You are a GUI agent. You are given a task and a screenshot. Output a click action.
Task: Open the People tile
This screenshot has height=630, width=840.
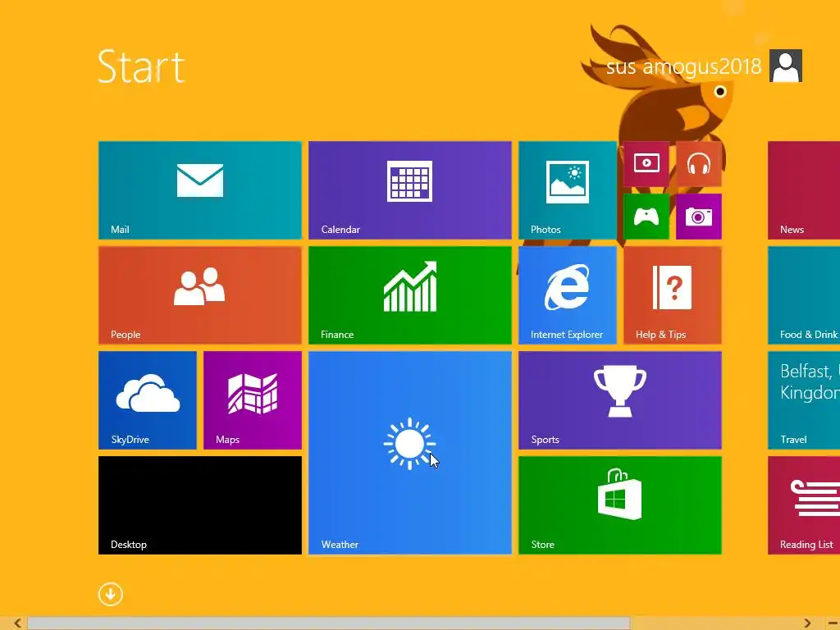pyautogui.click(x=200, y=295)
